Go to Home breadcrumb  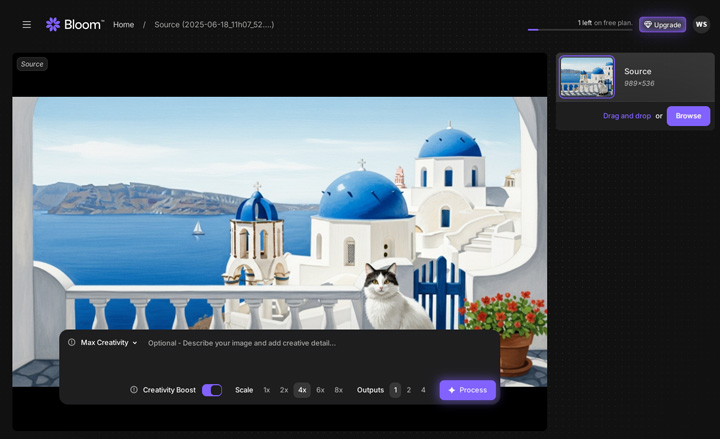click(123, 24)
